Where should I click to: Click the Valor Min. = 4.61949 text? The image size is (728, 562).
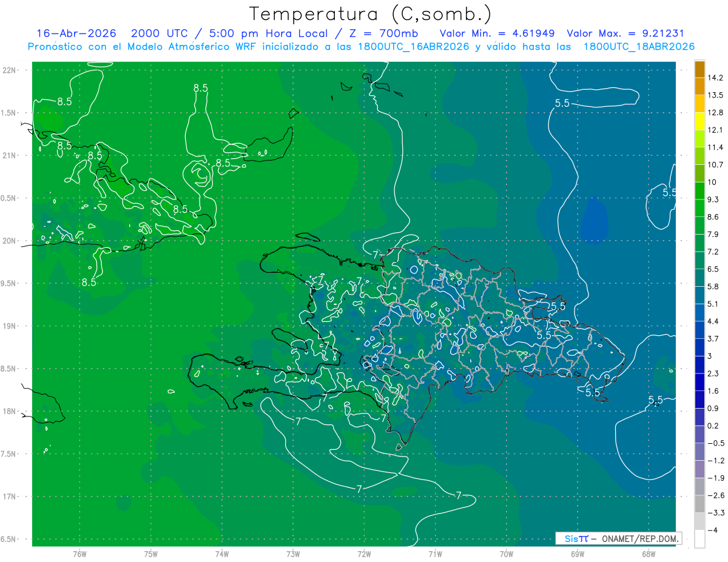point(499,33)
